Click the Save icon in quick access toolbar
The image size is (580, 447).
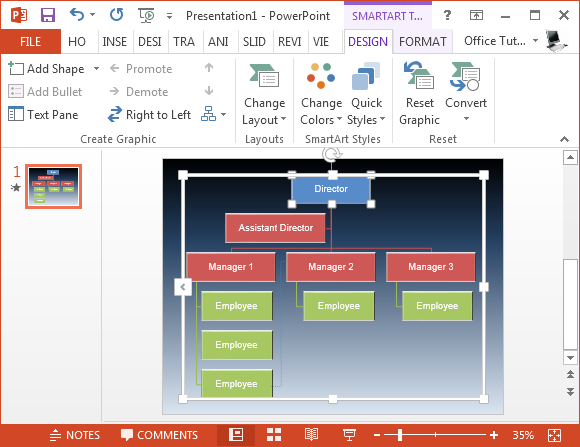[48, 16]
